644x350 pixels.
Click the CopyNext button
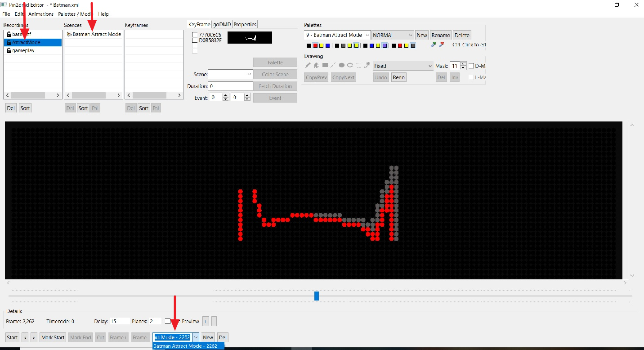click(x=344, y=77)
